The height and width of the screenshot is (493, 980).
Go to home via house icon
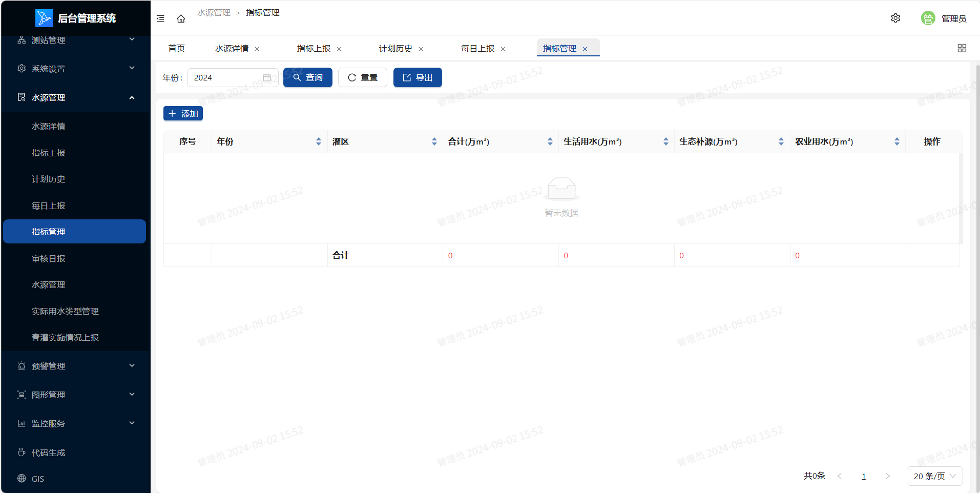click(x=181, y=18)
